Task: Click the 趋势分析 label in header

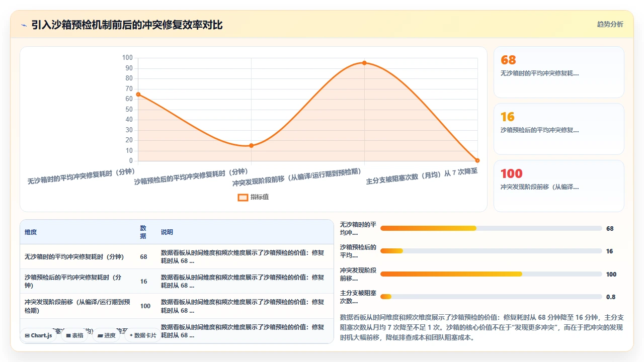Action: 610,24
